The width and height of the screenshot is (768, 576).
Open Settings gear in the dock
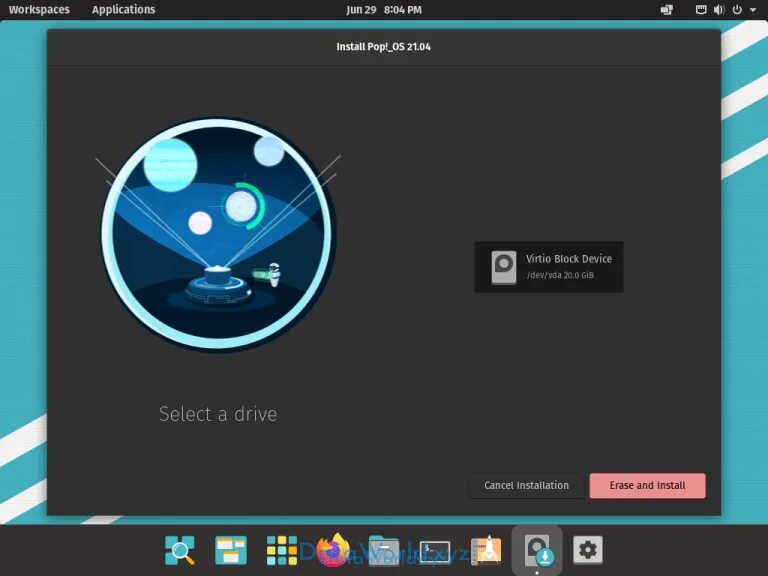[588, 550]
